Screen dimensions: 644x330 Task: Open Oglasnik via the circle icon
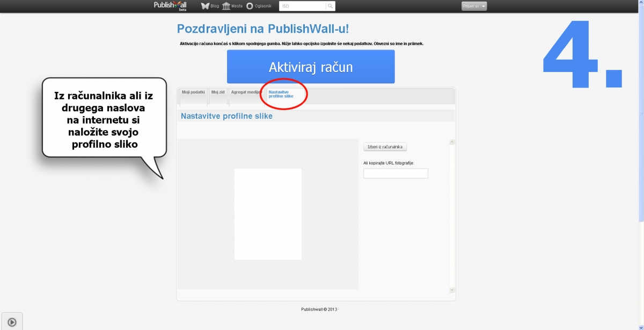click(x=250, y=6)
